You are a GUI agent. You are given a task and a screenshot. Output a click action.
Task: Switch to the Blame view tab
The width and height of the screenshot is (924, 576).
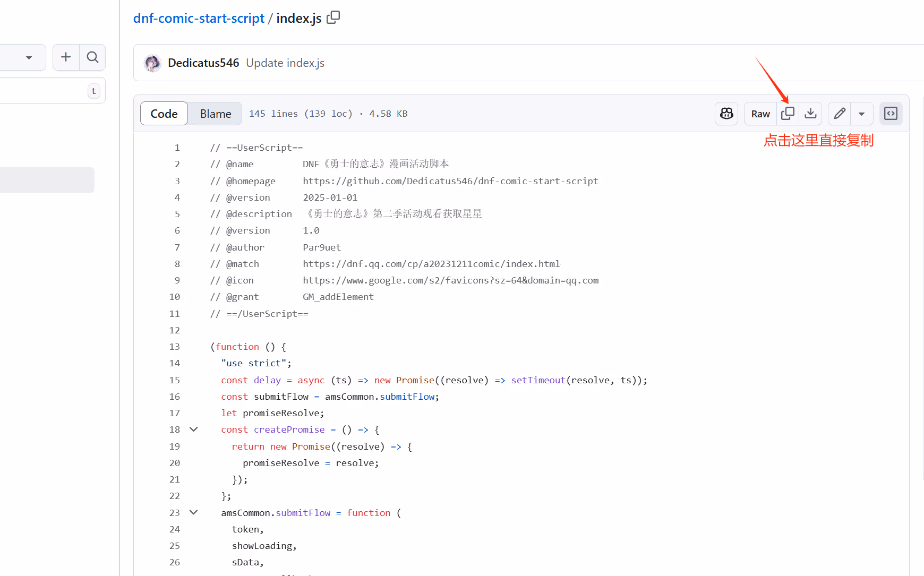[216, 114]
